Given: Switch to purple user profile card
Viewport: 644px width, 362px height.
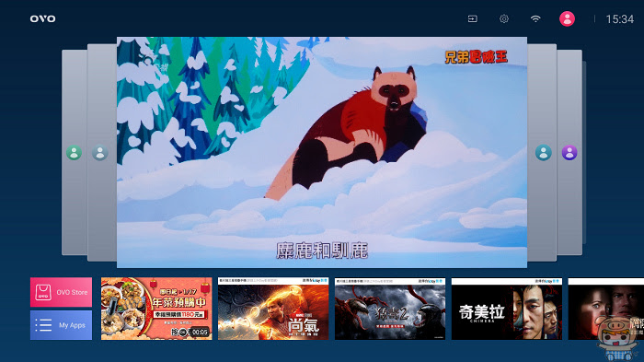Looking at the screenshot, I should click(569, 153).
